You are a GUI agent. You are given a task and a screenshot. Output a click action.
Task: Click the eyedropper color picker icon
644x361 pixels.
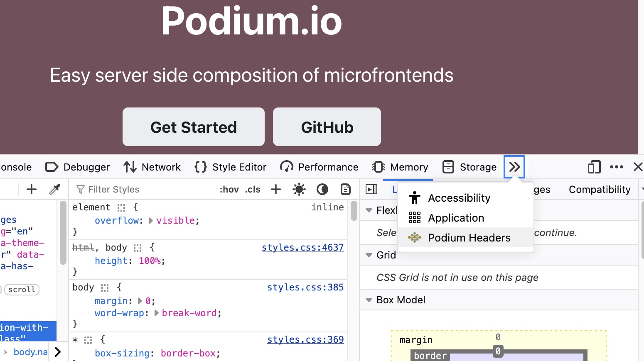point(54,190)
